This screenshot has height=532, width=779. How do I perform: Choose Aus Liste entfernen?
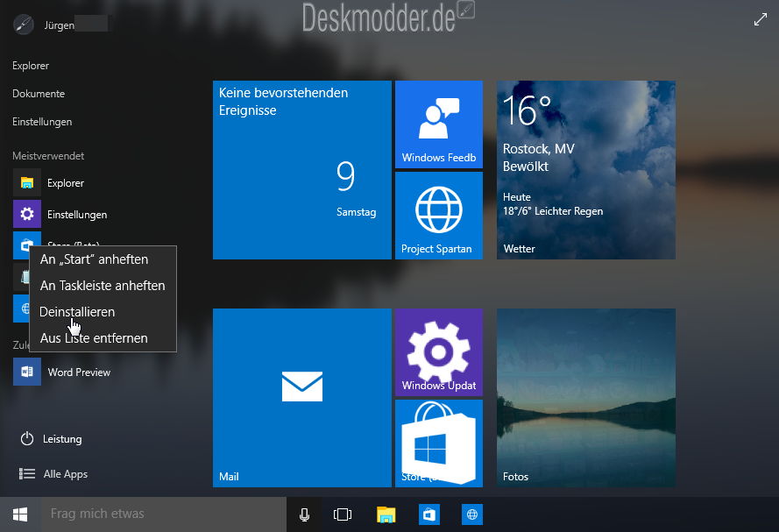coord(103,338)
